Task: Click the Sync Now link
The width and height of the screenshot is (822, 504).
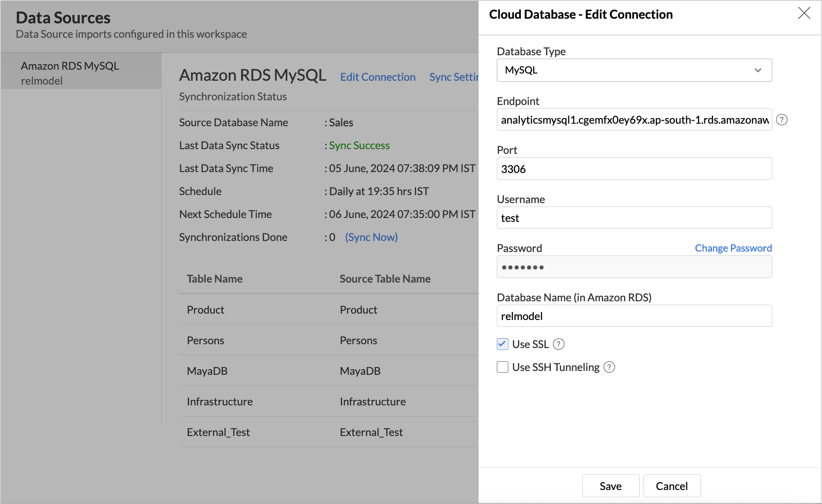Action: point(371,237)
